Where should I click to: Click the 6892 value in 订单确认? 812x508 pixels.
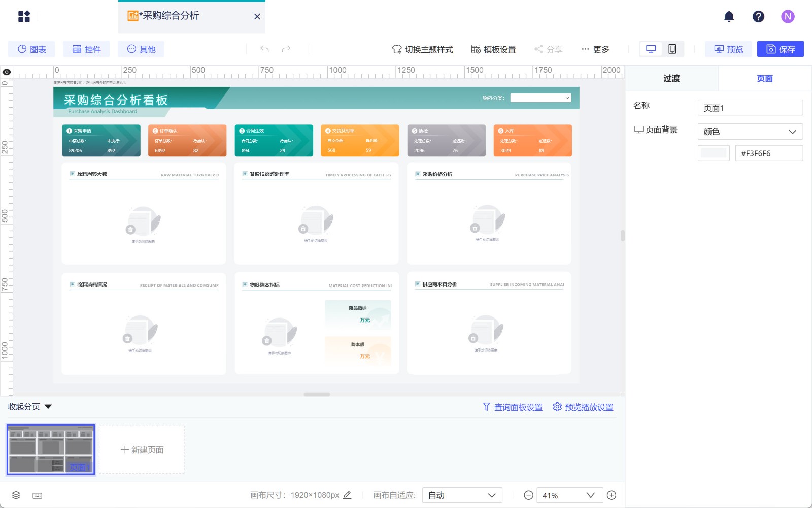click(160, 151)
